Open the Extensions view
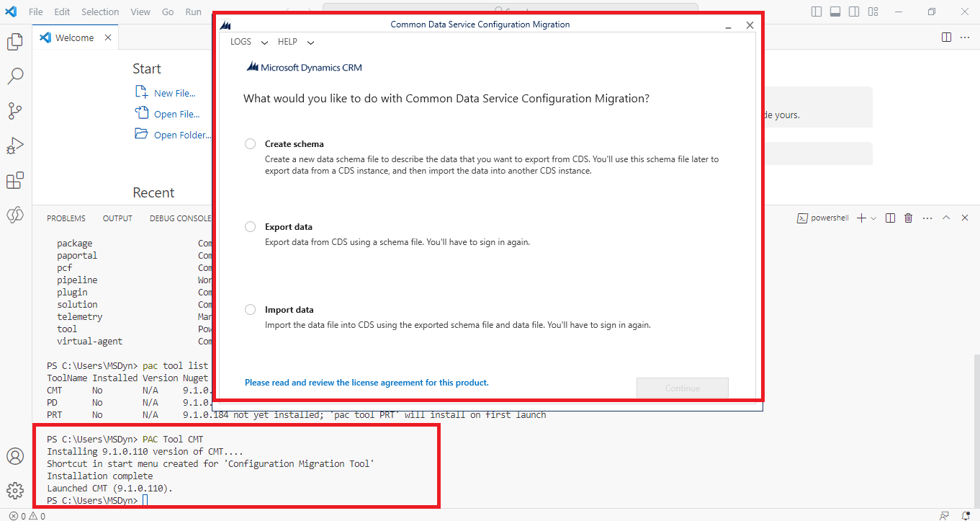Viewport: 980px width, 521px height. [15, 180]
